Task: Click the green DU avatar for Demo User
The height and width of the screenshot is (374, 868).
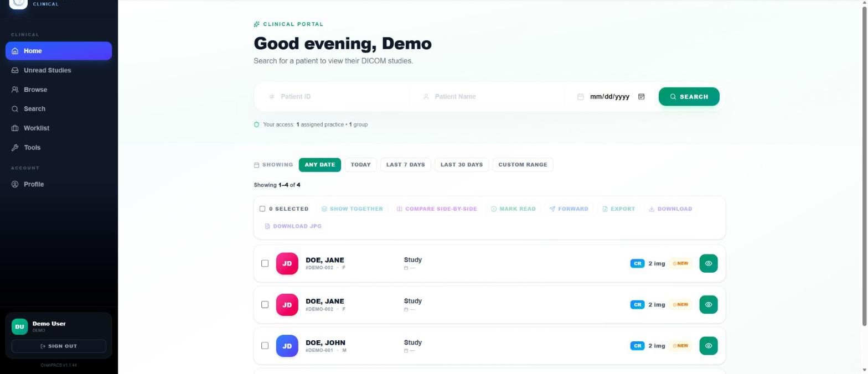Action: [x=19, y=326]
